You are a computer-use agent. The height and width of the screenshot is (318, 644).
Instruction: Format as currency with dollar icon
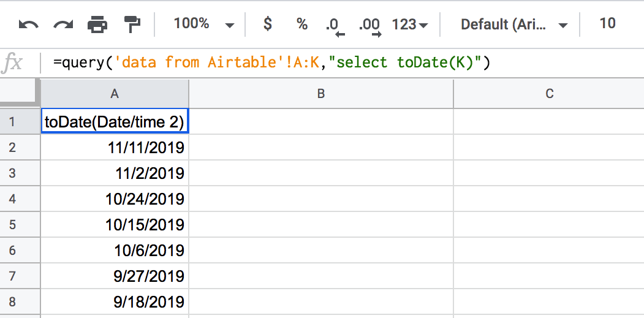point(267,24)
